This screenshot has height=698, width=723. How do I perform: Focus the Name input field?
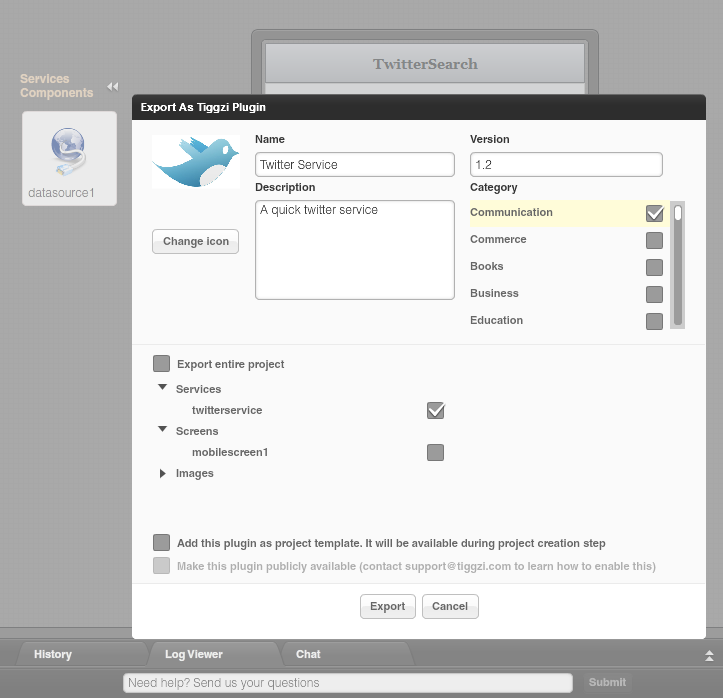pos(355,165)
